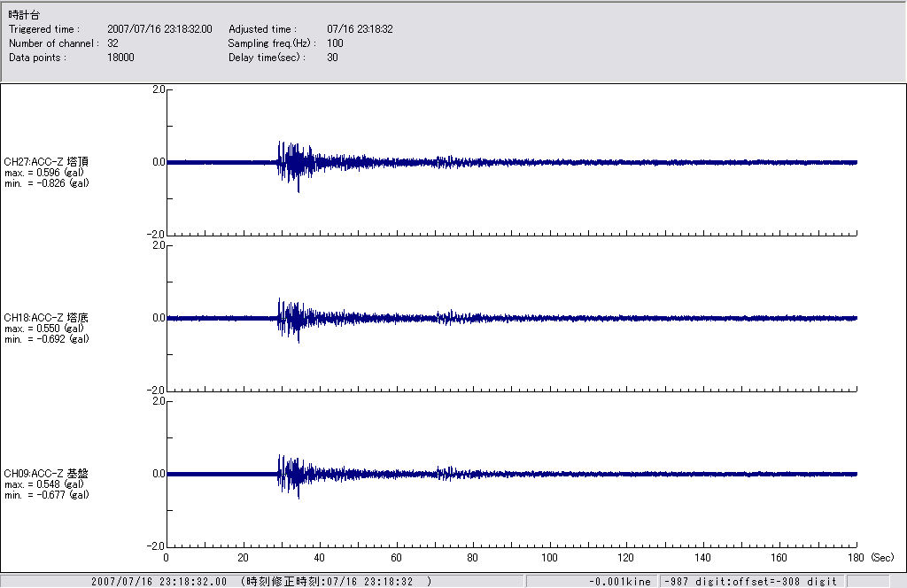Viewport: 907px width, 588px height.
Task: Click the Sampling freq.(Hz) value 100
Action: click(335, 43)
